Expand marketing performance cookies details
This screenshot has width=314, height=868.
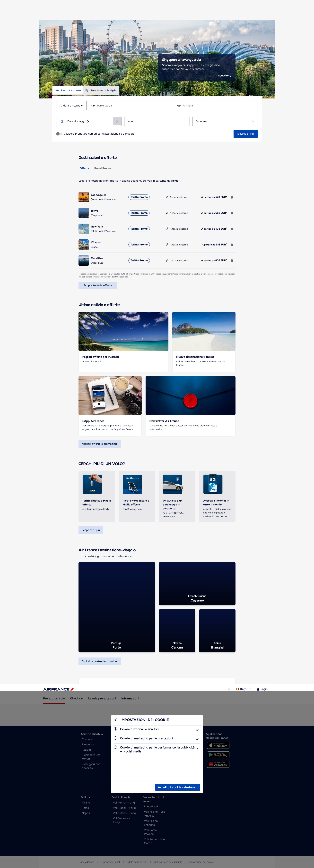click(x=197, y=739)
